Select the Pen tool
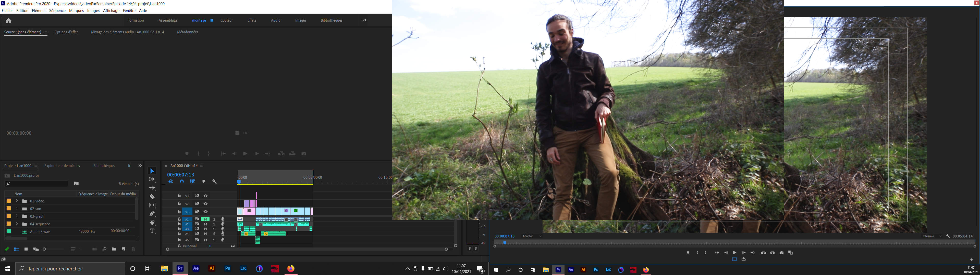 [152, 214]
